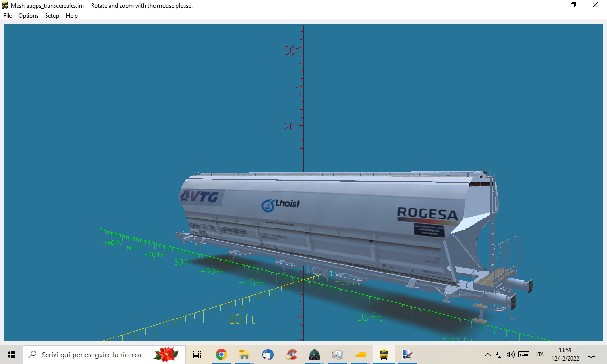The image size is (607, 364).
Task: Open the Help menu
Action: click(x=72, y=16)
